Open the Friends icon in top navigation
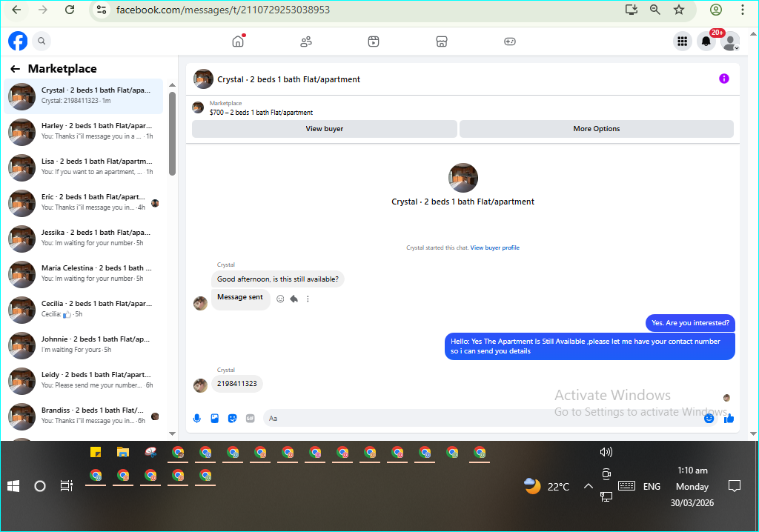Screen dimensions: 759x532 pyautogui.click(x=306, y=41)
